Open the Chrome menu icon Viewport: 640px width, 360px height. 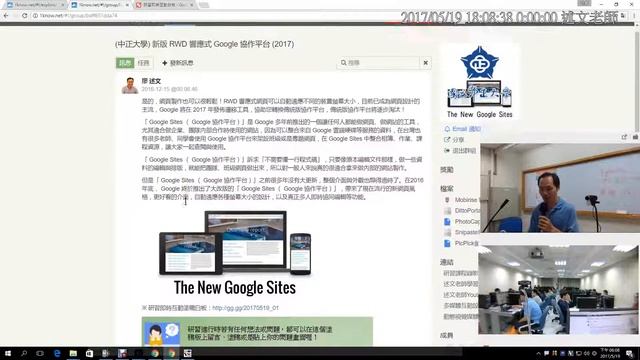pos(634,16)
